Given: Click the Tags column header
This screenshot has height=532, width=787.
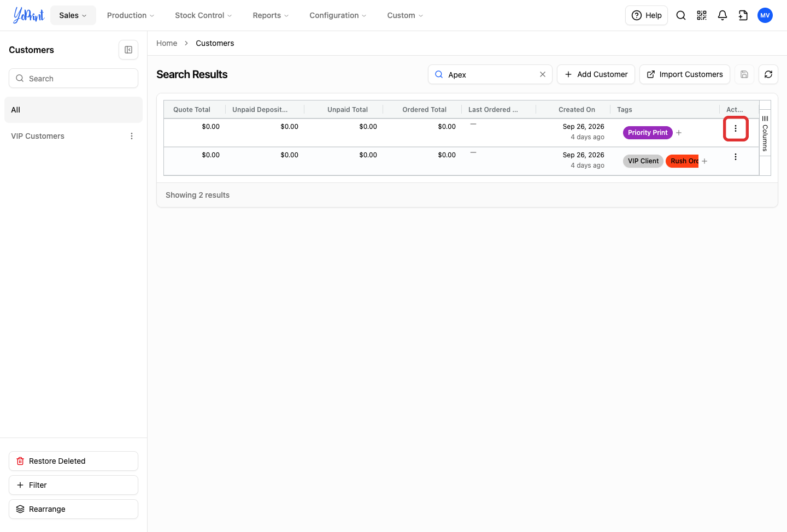Looking at the screenshot, I should pos(625,109).
